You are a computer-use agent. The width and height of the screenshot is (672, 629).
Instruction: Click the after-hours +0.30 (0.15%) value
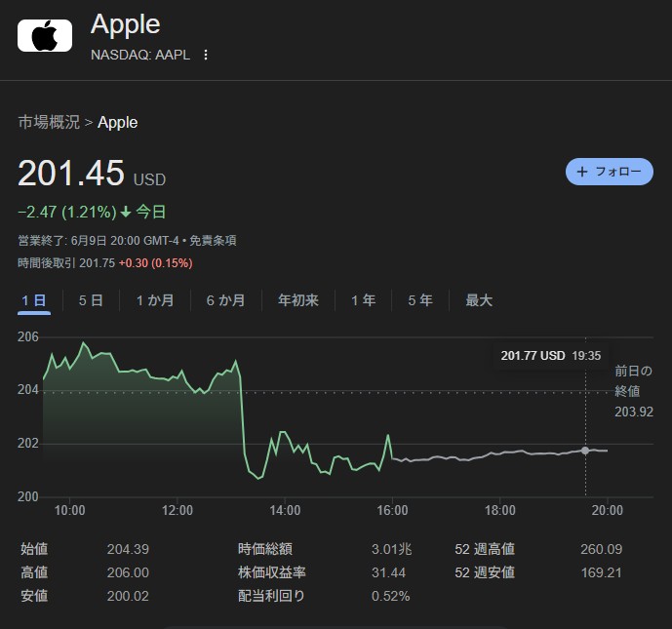pyautogui.click(x=156, y=263)
